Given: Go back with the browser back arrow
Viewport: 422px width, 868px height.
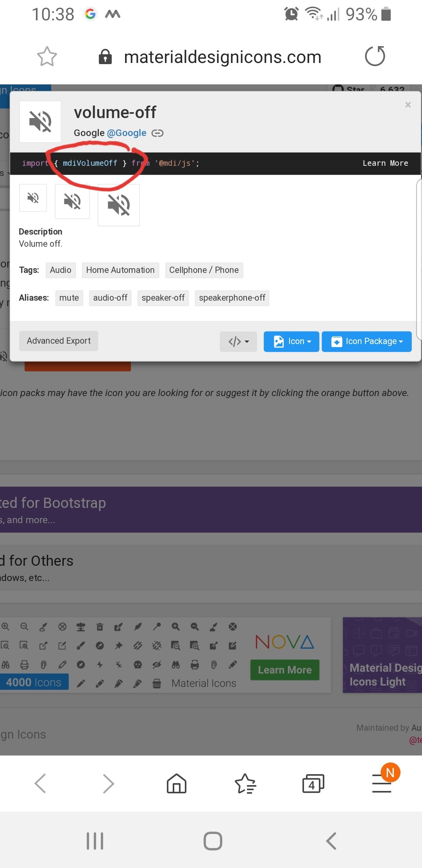Looking at the screenshot, I should coord(40,784).
